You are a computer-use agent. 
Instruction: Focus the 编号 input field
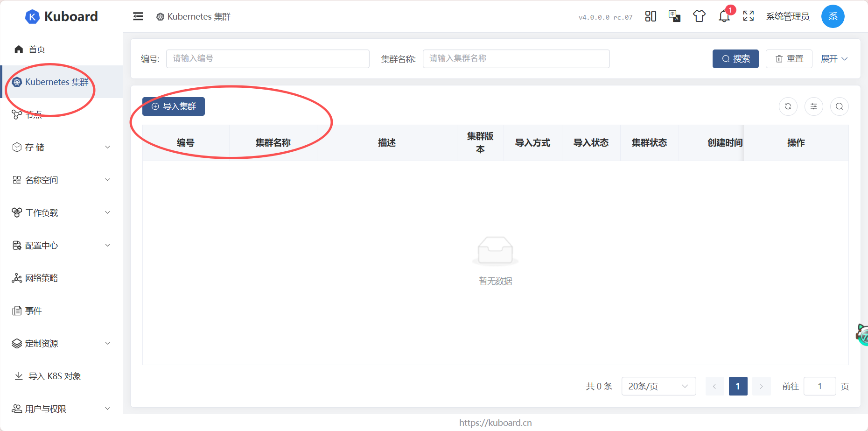[268, 59]
